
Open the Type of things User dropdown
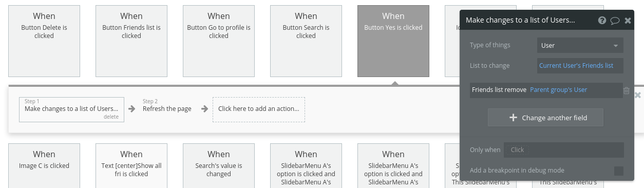coord(580,45)
